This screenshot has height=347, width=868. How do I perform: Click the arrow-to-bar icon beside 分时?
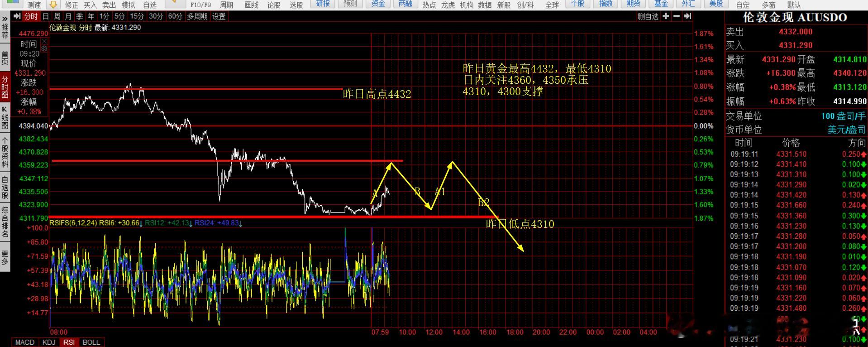[17, 16]
